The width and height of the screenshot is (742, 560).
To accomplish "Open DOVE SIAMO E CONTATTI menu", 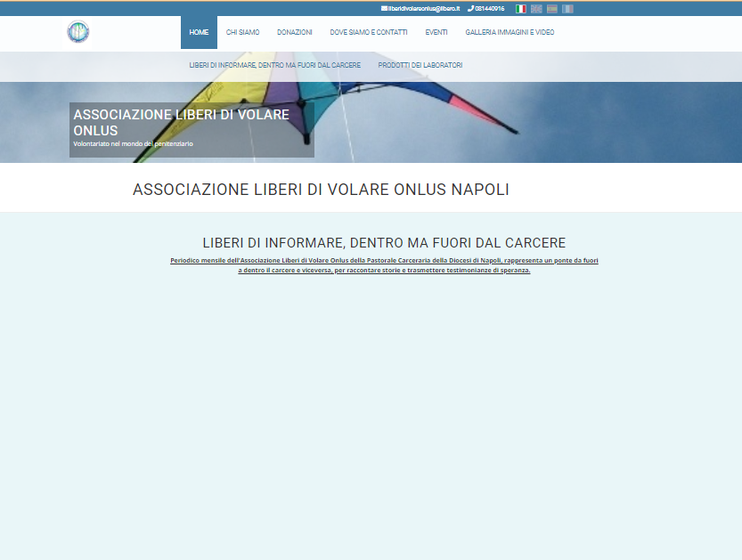I will click(x=369, y=32).
